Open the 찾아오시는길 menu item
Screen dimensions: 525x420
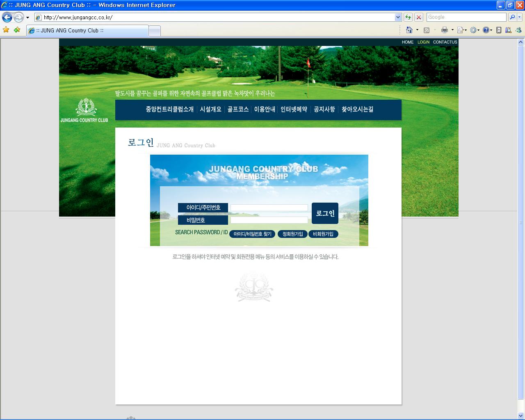click(358, 109)
